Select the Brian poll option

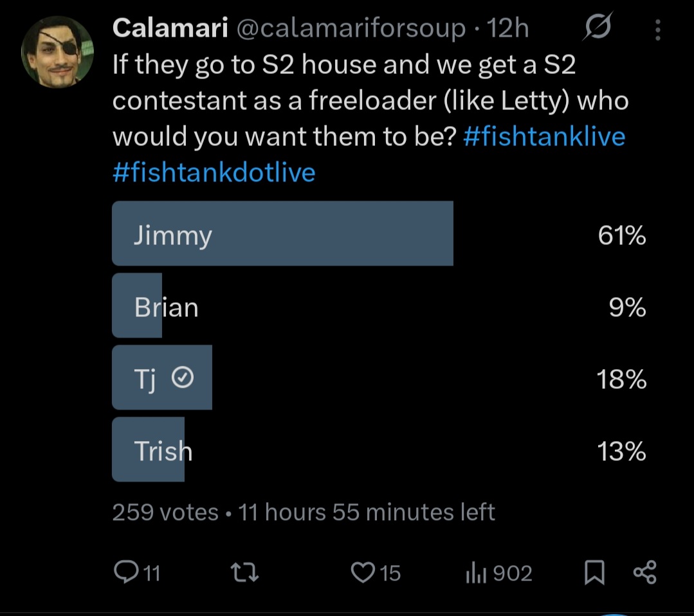point(379,306)
